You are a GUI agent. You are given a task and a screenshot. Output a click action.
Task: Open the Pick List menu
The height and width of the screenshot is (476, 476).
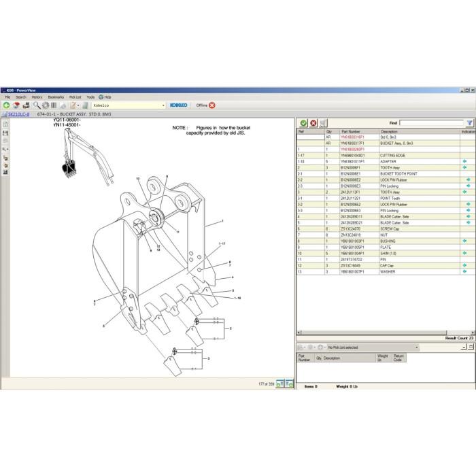pos(75,97)
